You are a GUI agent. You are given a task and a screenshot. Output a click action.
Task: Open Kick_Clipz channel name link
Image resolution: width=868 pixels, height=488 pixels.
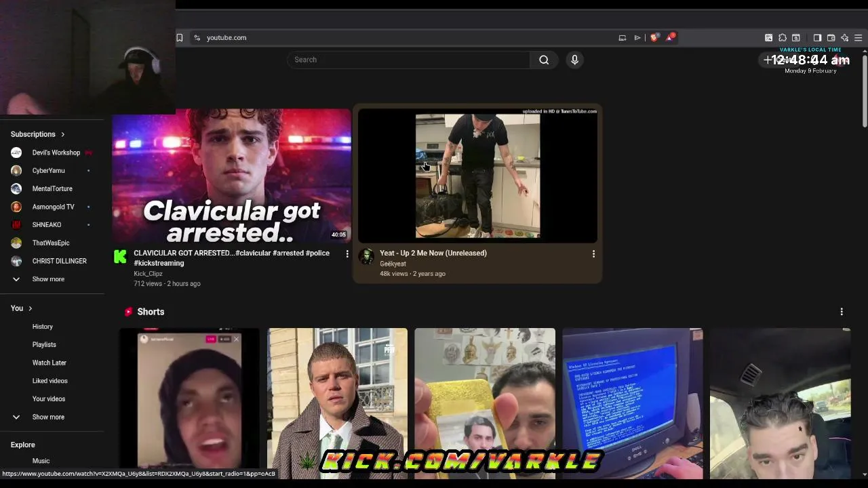tap(148, 274)
